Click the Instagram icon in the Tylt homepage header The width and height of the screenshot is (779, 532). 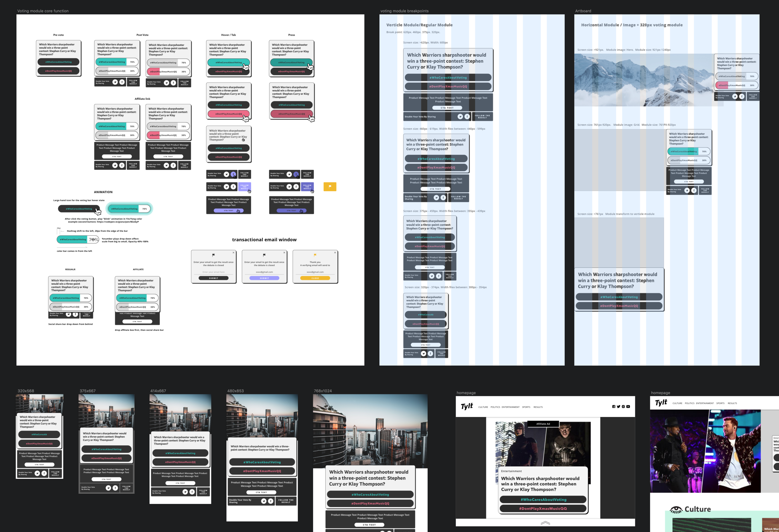pos(623,407)
